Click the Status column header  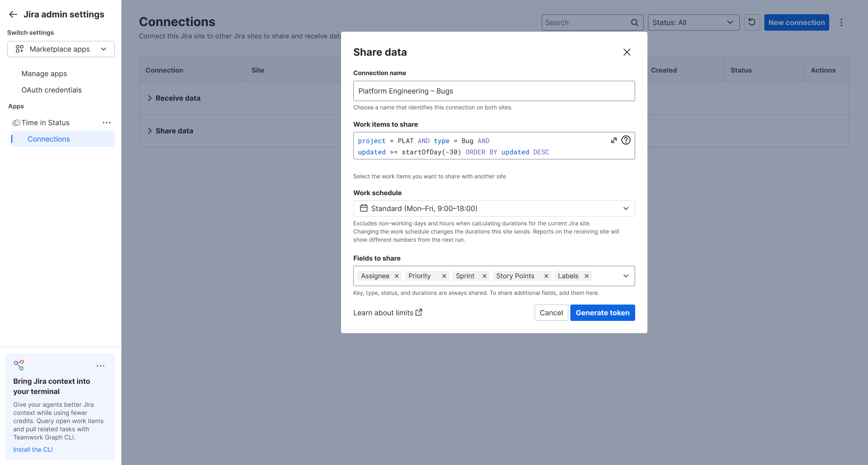tap(741, 70)
